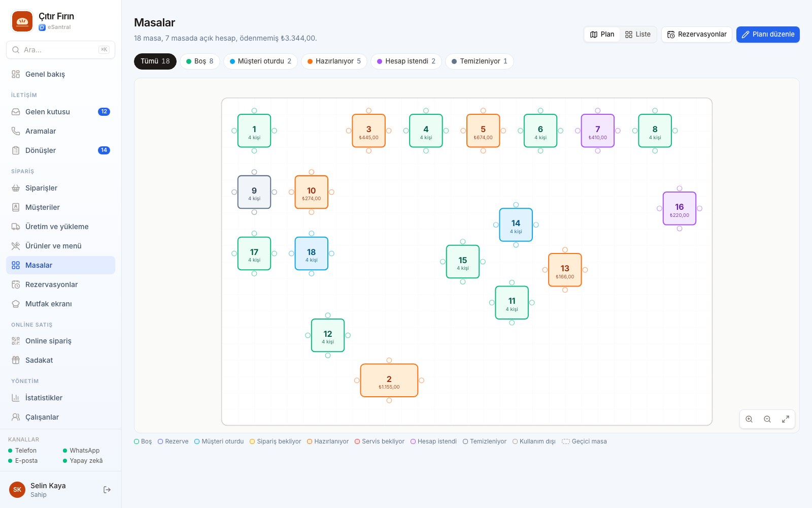Image resolution: width=812 pixels, height=508 pixels.
Task: Click the zoom in magnifier icon
Action: [749, 419]
